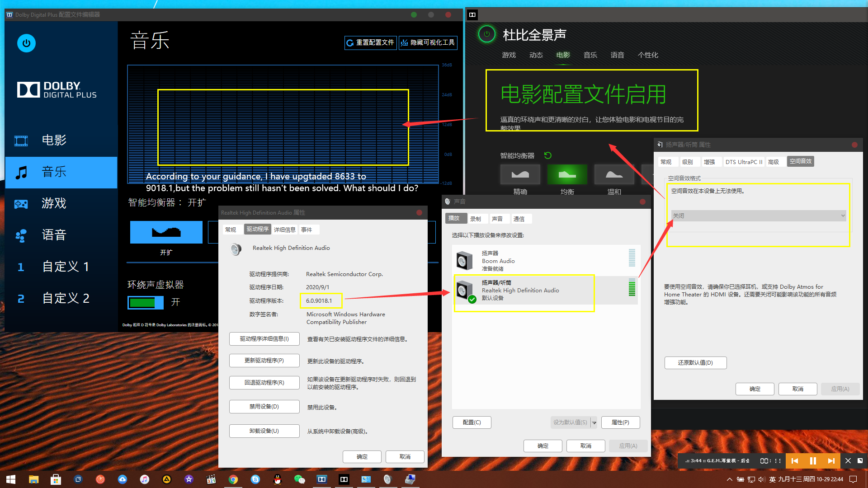The height and width of the screenshot is (488, 868).
Task: Select the 电影 (Movie) profile in Dolby sidebar
Action: (x=61, y=140)
